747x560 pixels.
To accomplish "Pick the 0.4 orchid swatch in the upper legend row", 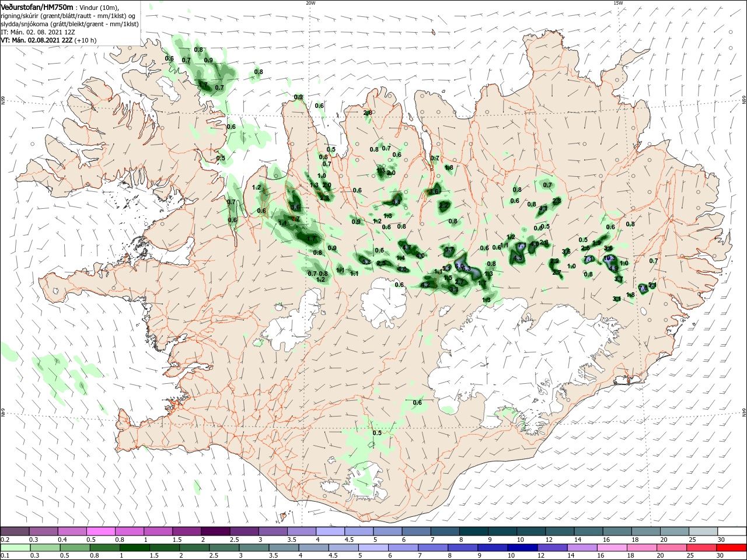I will pyautogui.click(x=72, y=531).
